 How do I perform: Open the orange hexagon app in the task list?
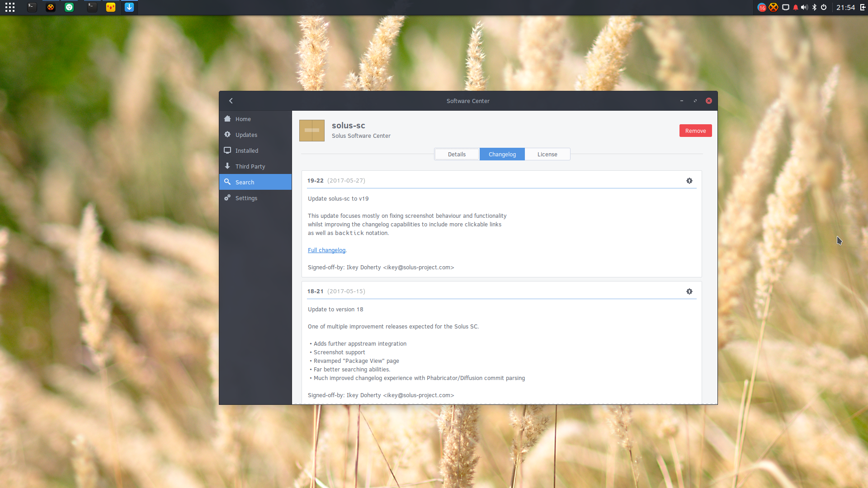tap(51, 7)
